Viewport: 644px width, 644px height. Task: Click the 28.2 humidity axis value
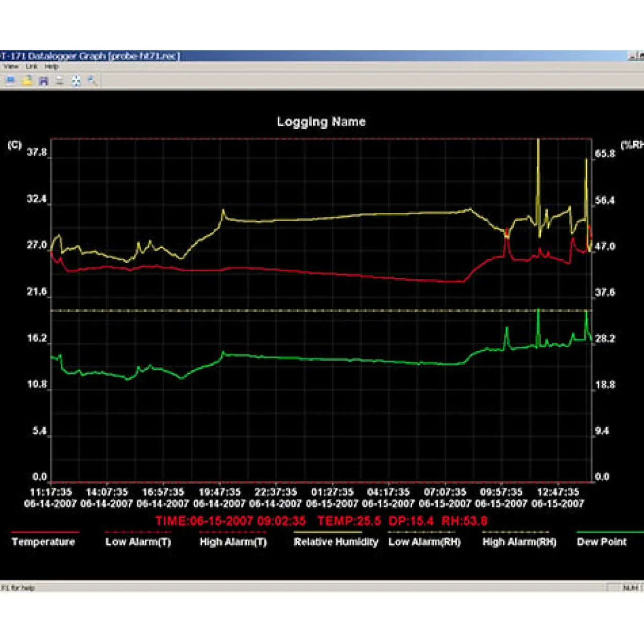point(605,338)
